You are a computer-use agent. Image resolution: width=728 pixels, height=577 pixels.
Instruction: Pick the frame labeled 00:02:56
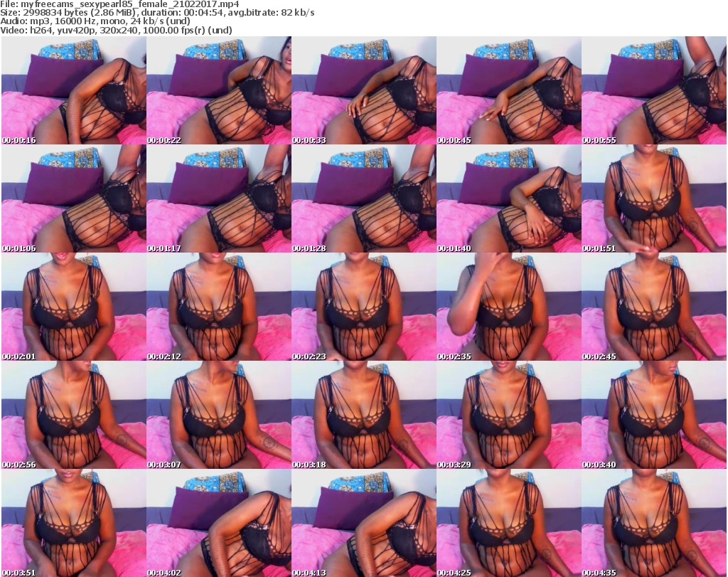(74, 415)
